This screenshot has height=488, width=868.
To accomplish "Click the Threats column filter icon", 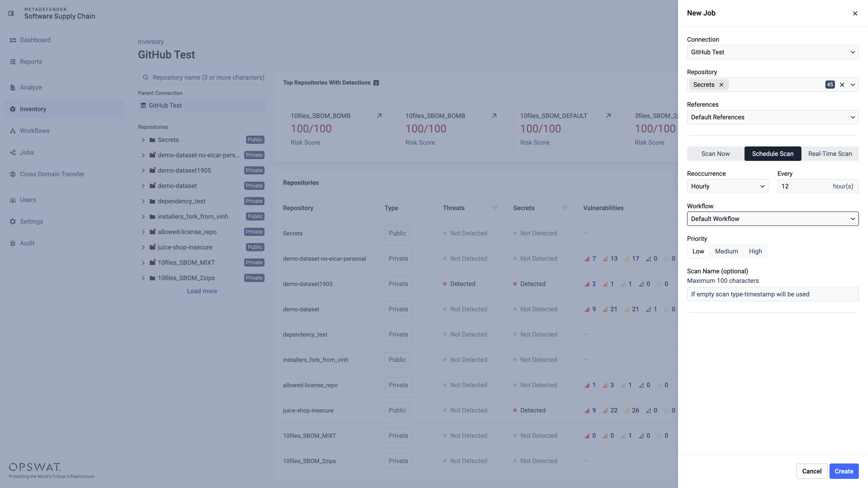I will point(495,208).
